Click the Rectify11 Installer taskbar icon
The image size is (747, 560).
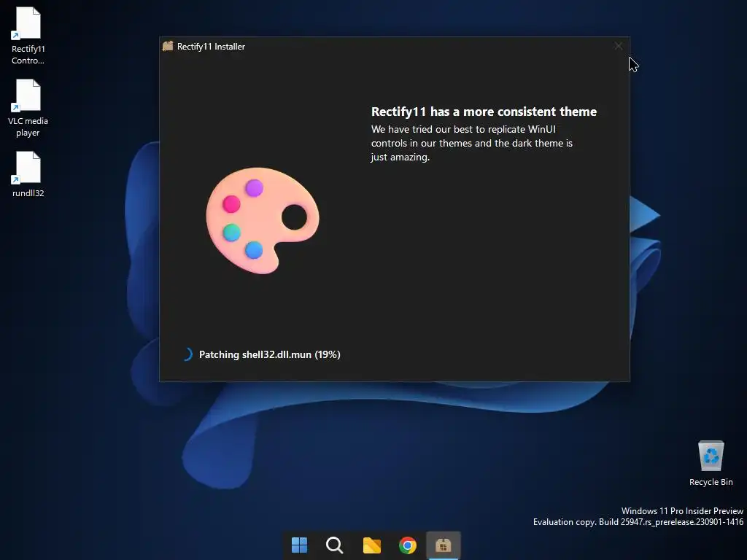click(443, 545)
